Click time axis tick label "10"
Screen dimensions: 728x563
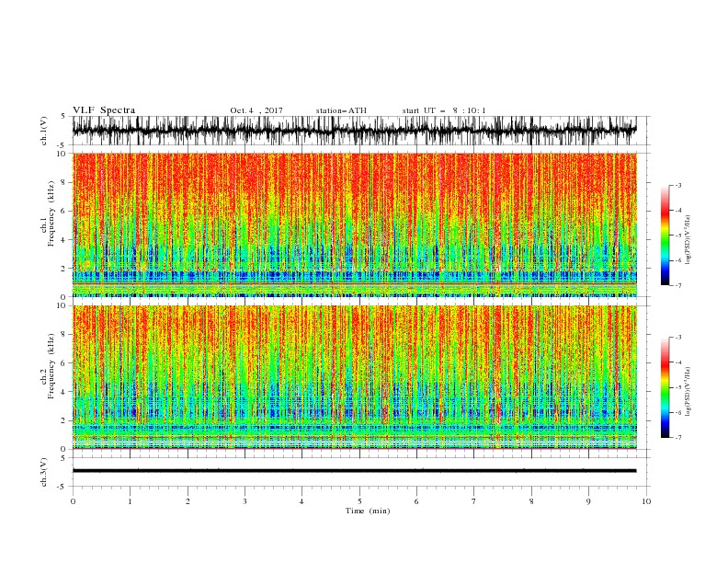[x=646, y=501]
